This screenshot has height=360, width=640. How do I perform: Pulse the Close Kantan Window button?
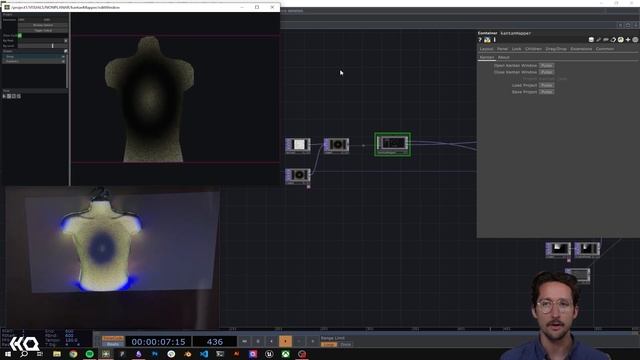[x=547, y=72]
